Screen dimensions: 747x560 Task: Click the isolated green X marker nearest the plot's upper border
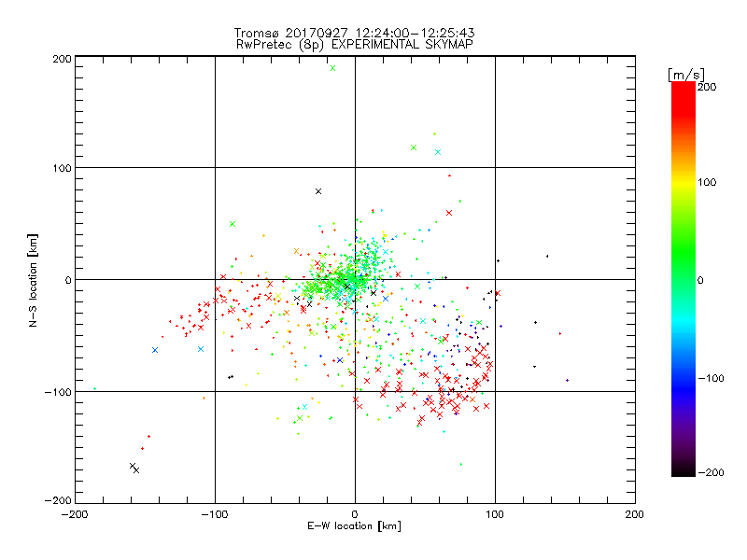(333, 68)
